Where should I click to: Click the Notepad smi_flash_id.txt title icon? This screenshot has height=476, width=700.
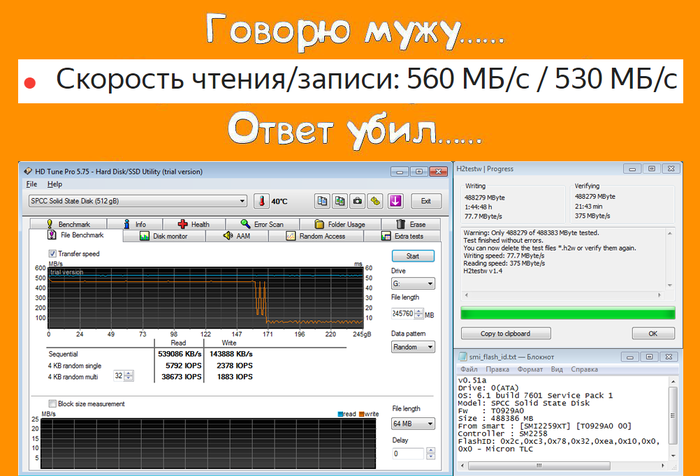[x=463, y=357]
